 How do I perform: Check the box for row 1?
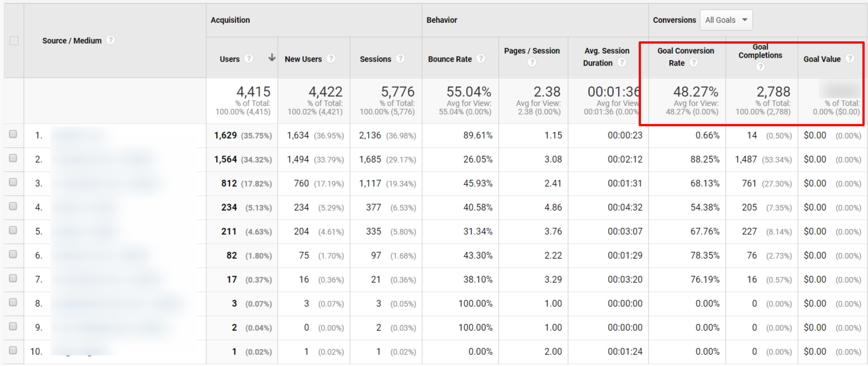13,134
